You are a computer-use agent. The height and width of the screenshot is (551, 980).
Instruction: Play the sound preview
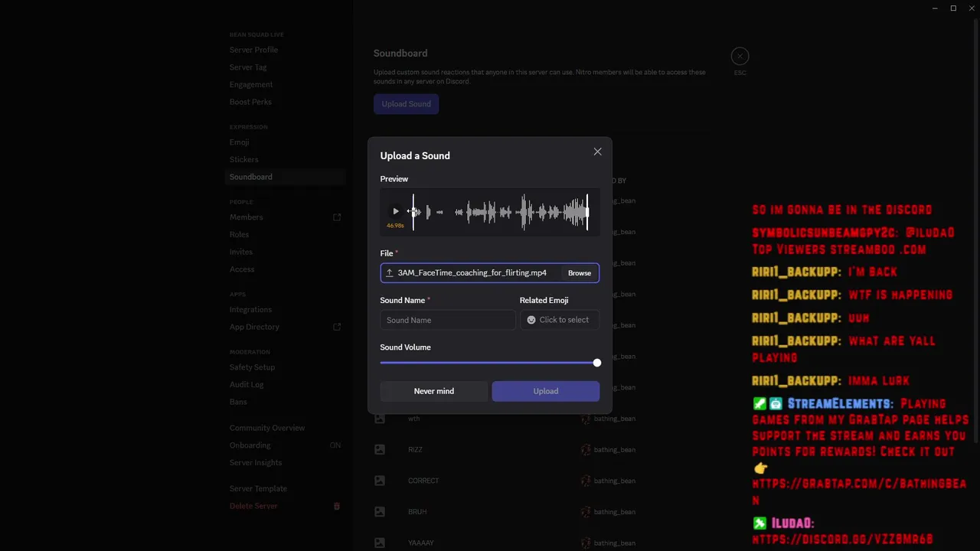pyautogui.click(x=396, y=211)
